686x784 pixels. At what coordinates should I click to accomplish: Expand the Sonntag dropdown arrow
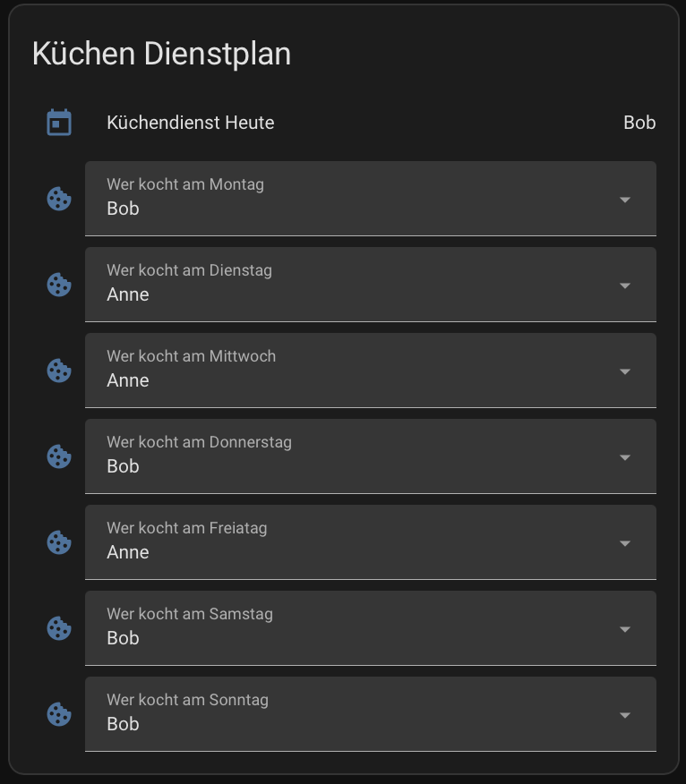click(x=625, y=715)
